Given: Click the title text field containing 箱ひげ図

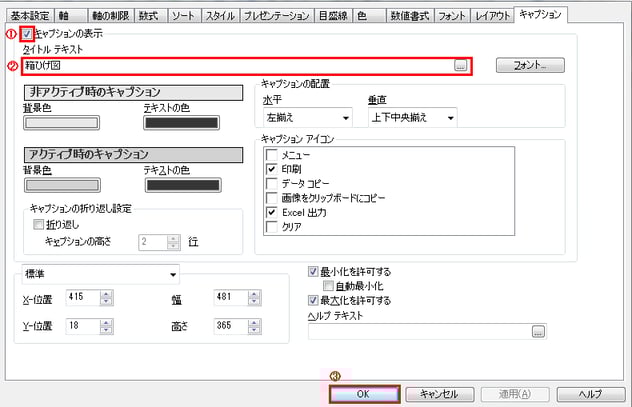Looking at the screenshot, I should point(238,66).
